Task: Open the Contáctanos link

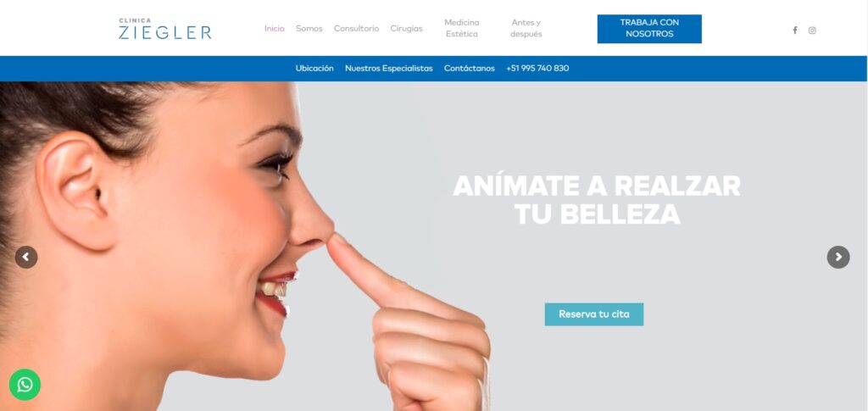Action: coord(470,69)
